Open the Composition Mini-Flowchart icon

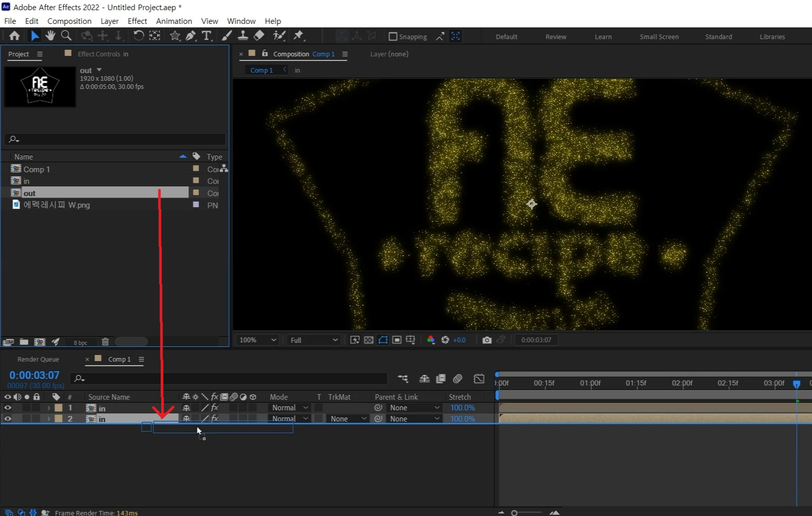click(x=403, y=378)
